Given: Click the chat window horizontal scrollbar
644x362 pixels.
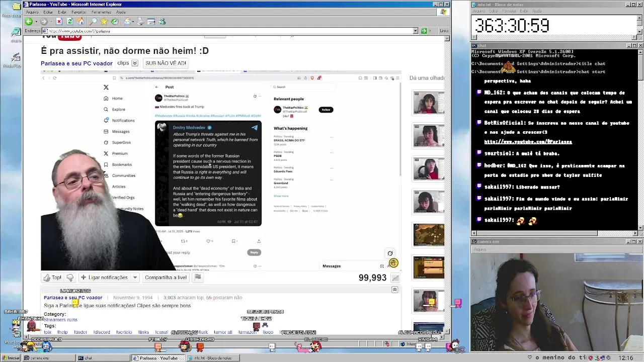Looking at the screenshot, I should point(554,233).
